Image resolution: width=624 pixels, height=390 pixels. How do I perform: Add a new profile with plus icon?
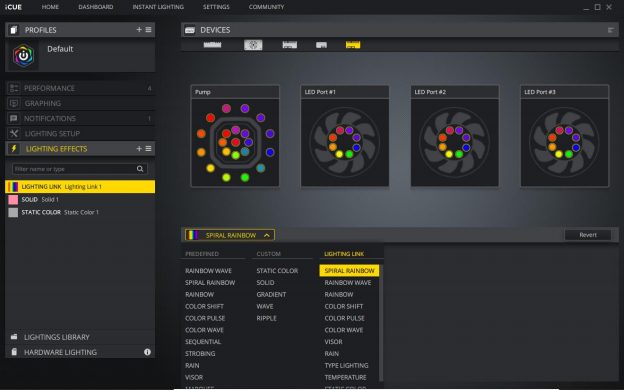pos(139,29)
